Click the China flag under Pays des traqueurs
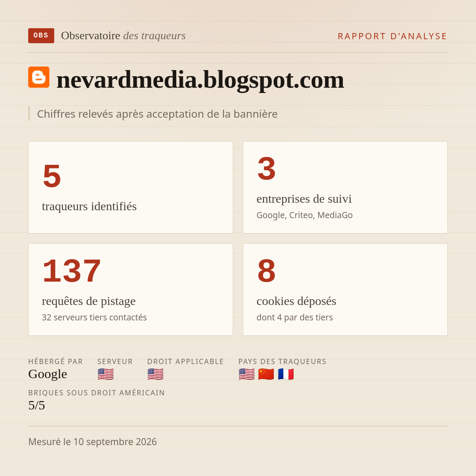This screenshot has width=476, height=476. (x=266, y=374)
